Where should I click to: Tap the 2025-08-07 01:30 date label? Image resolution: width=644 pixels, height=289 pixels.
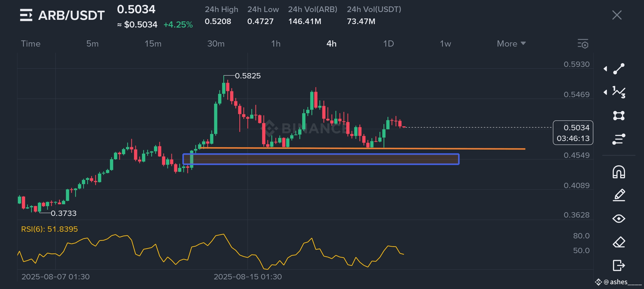pyautogui.click(x=56, y=277)
